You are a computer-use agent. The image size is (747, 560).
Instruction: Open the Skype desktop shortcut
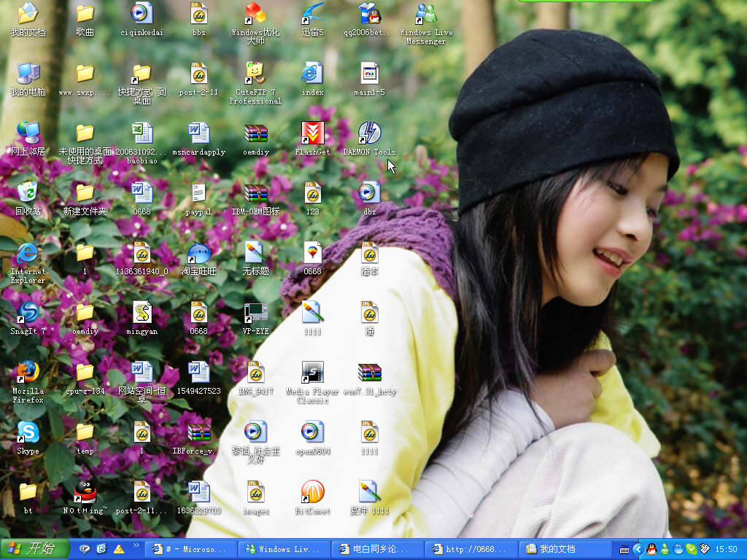[28, 432]
